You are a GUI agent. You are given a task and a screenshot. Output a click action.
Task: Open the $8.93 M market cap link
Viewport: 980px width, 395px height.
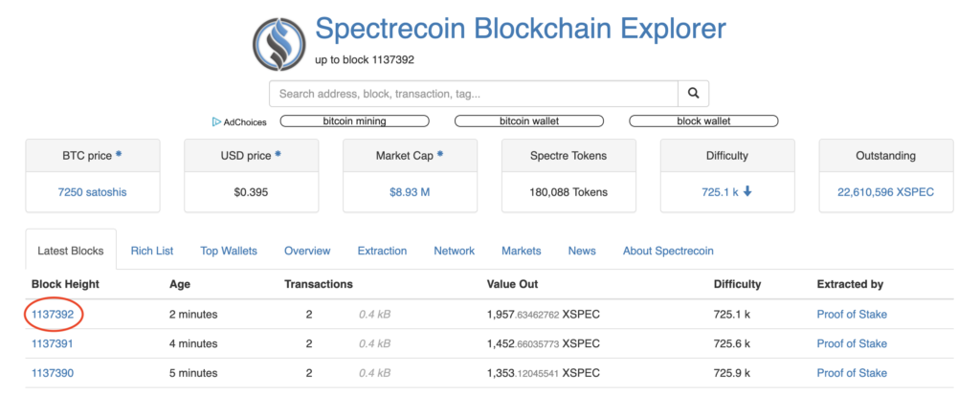[x=410, y=192]
